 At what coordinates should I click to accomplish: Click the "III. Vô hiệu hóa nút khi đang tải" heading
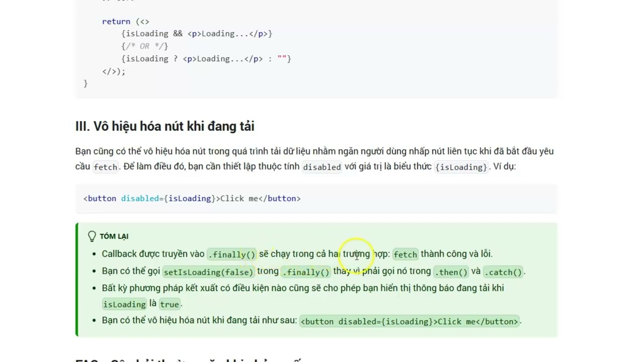[165, 126]
